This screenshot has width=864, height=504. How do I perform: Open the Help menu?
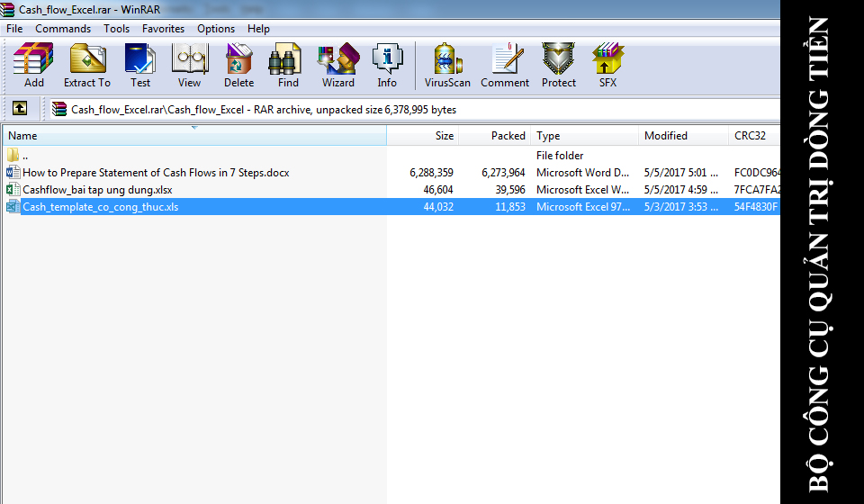tap(258, 29)
